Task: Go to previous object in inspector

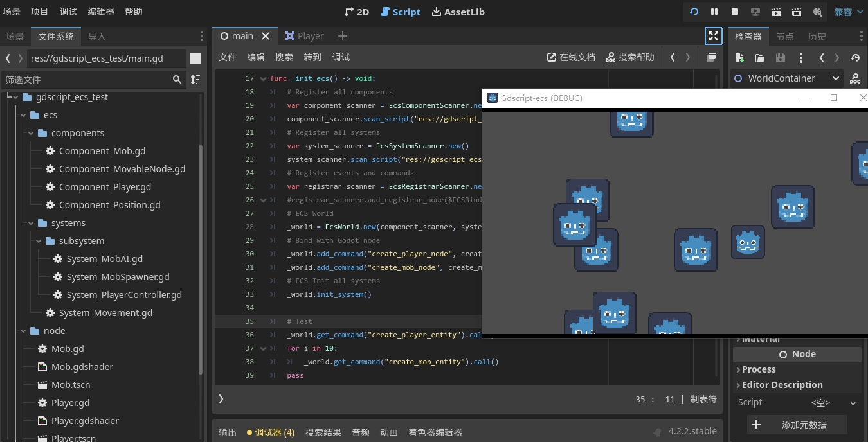Action: (x=822, y=58)
